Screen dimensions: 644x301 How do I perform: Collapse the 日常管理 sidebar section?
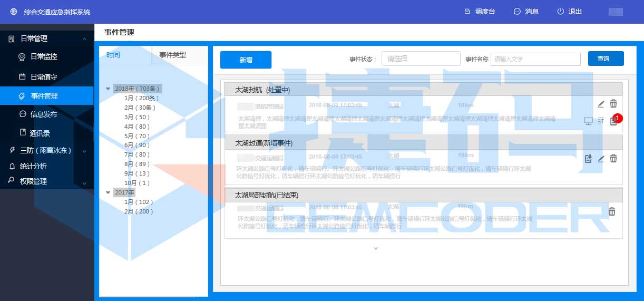tap(84, 38)
